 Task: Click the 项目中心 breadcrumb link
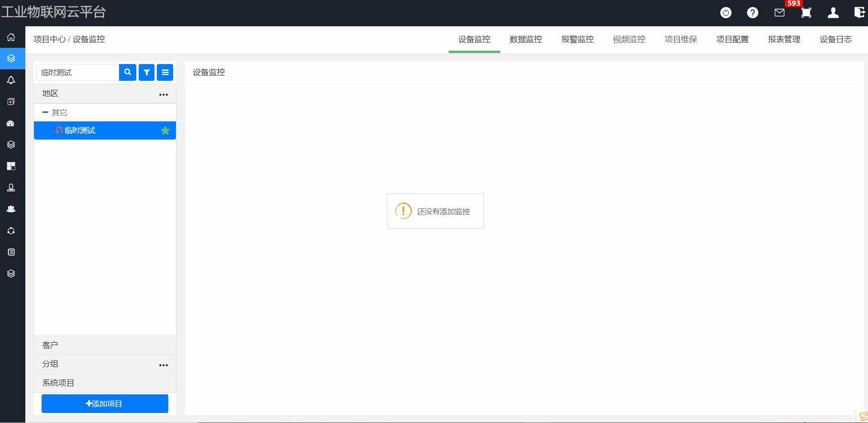pos(50,39)
